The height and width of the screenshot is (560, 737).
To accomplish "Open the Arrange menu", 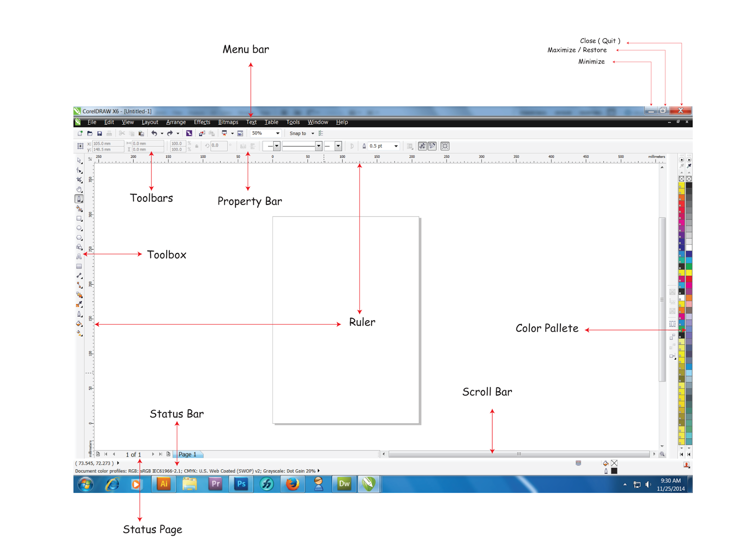I will 176,122.
